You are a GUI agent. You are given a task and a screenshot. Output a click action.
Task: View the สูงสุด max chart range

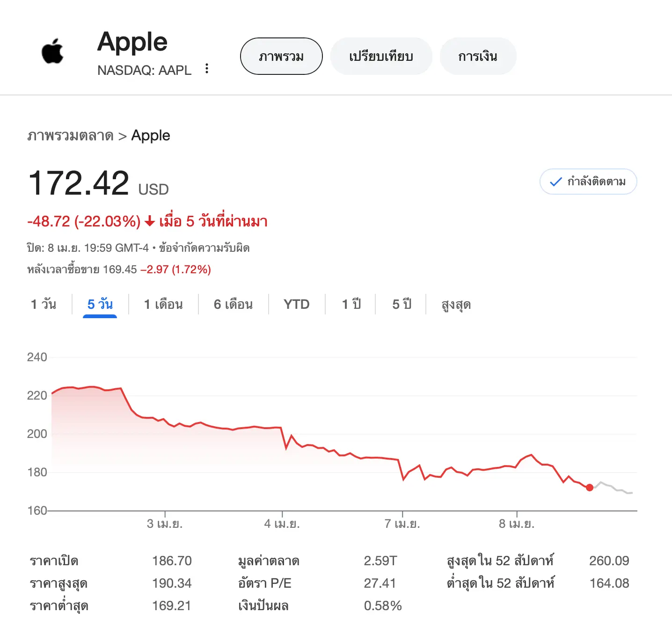pyautogui.click(x=456, y=305)
